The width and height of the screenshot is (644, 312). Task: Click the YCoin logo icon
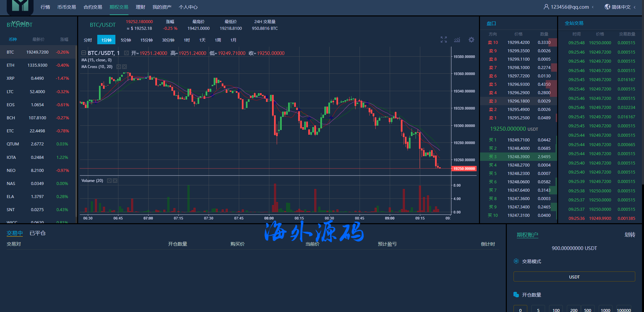point(20,7)
